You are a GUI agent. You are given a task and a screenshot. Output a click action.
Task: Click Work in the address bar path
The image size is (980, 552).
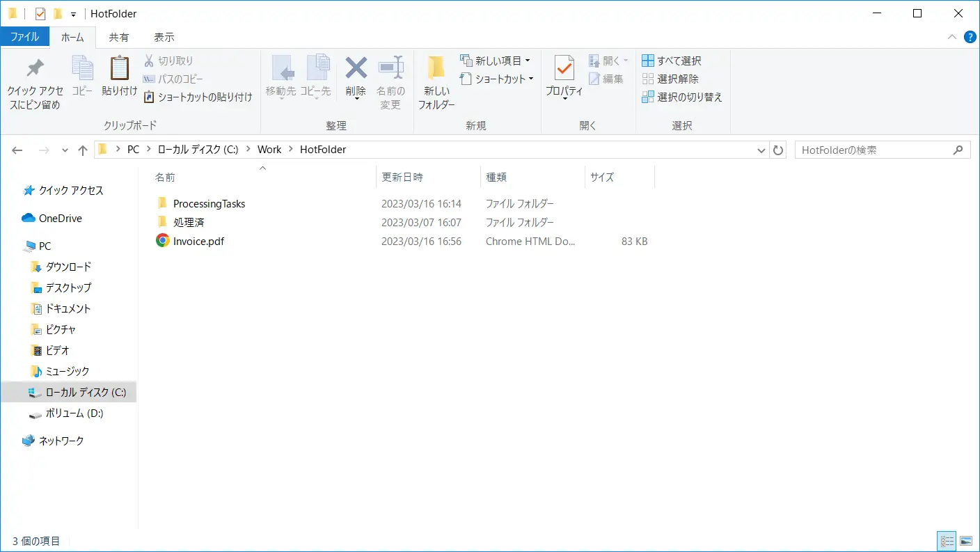pyautogui.click(x=269, y=150)
